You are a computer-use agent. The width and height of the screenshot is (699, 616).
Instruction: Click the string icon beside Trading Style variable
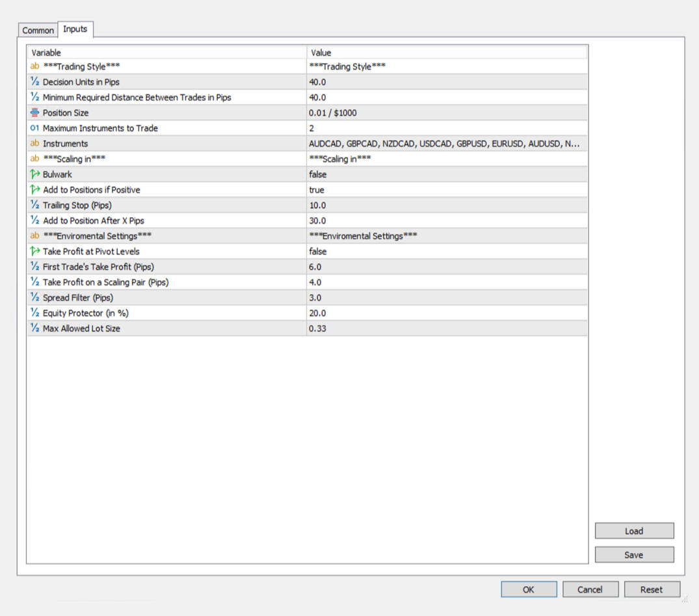tap(35, 66)
